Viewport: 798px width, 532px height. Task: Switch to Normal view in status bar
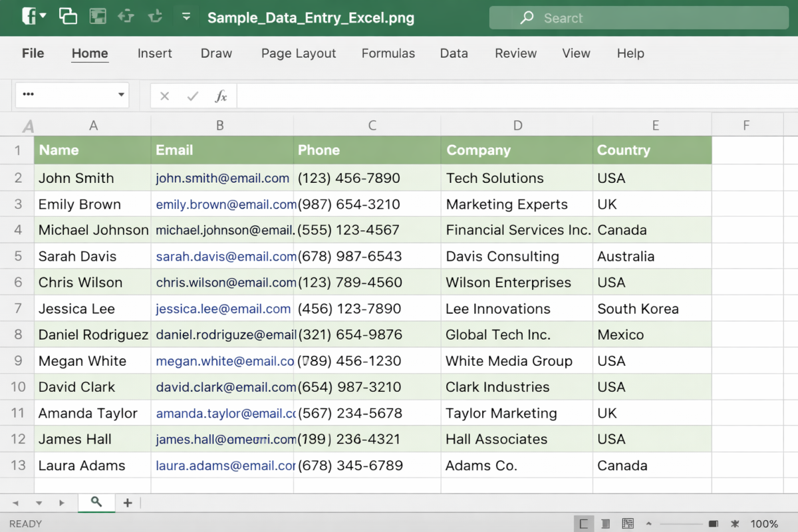pos(583,523)
